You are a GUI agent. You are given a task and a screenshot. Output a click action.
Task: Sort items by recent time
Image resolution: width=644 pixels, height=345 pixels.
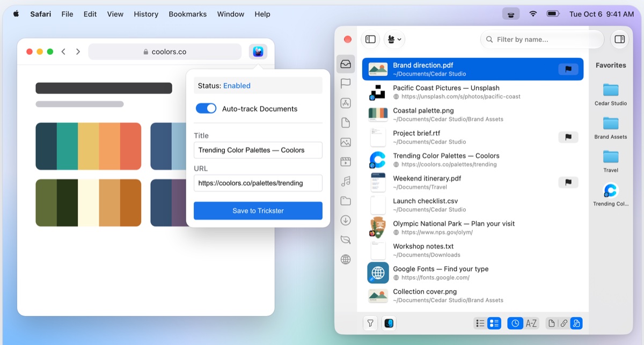point(515,323)
